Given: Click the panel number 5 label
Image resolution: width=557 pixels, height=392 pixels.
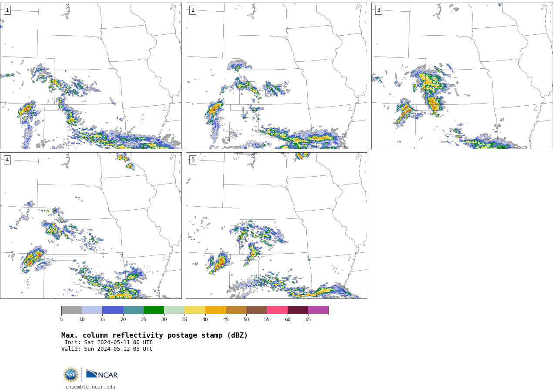Looking at the screenshot, I should coord(193,160).
